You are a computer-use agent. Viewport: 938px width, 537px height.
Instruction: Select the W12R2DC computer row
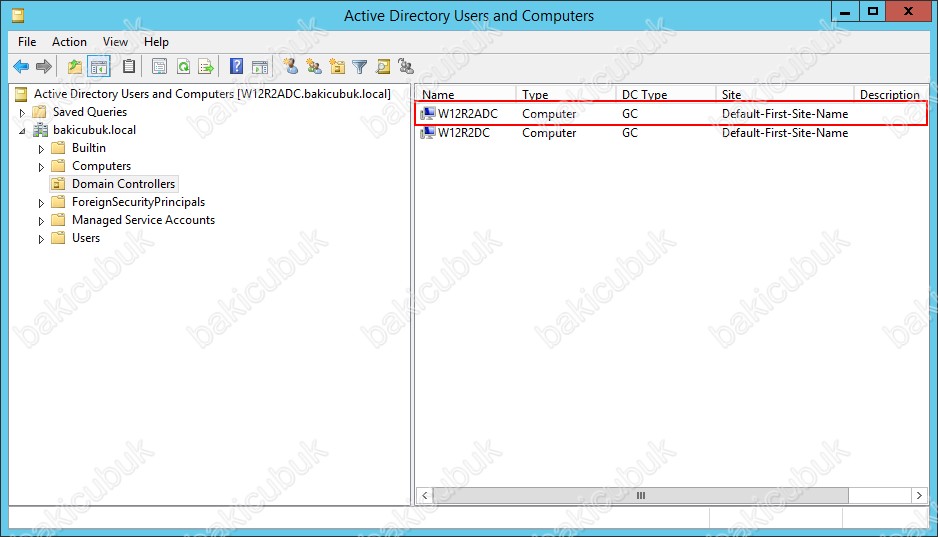464,133
